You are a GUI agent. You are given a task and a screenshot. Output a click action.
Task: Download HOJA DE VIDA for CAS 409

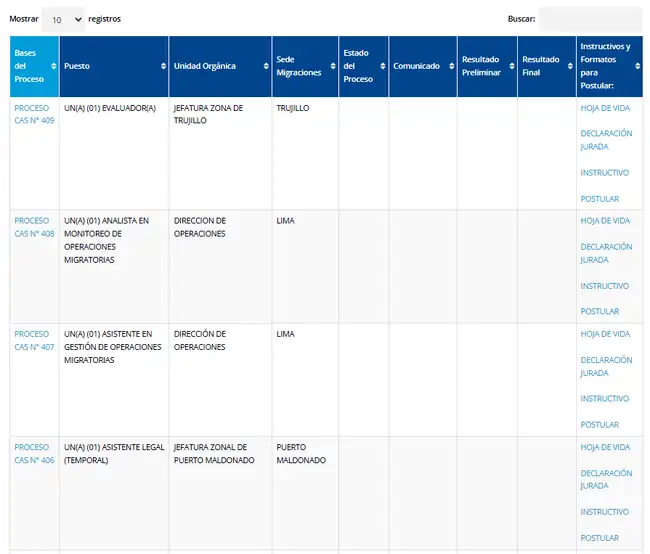click(x=605, y=108)
